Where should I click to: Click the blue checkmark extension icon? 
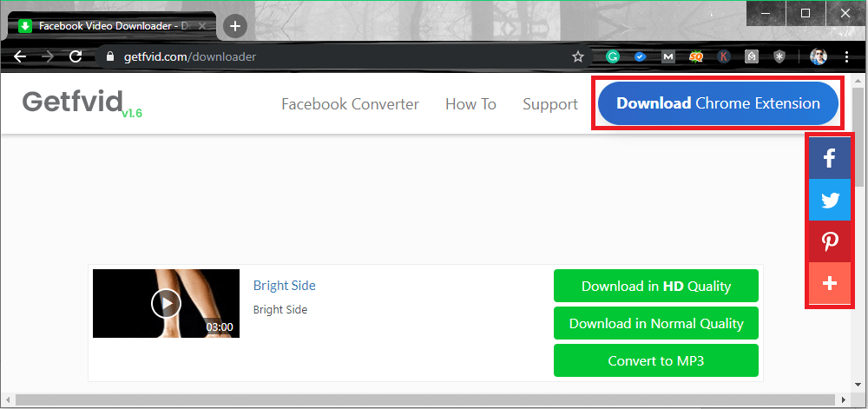tap(641, 56)
